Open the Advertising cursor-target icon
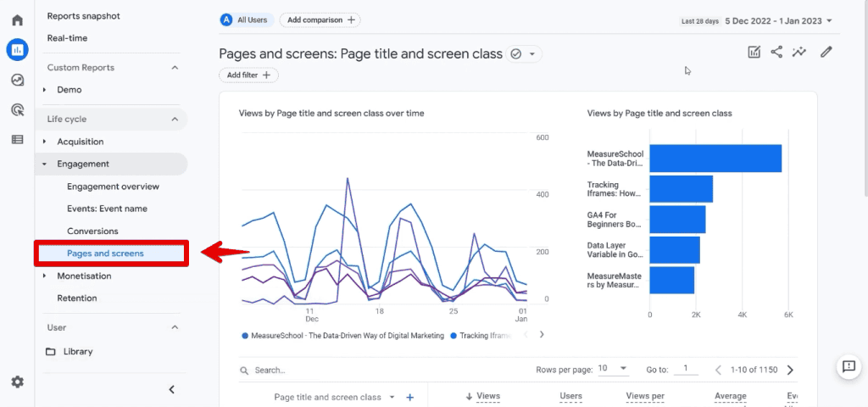Viewport: 868px width, 407px height. click(17, 109)
